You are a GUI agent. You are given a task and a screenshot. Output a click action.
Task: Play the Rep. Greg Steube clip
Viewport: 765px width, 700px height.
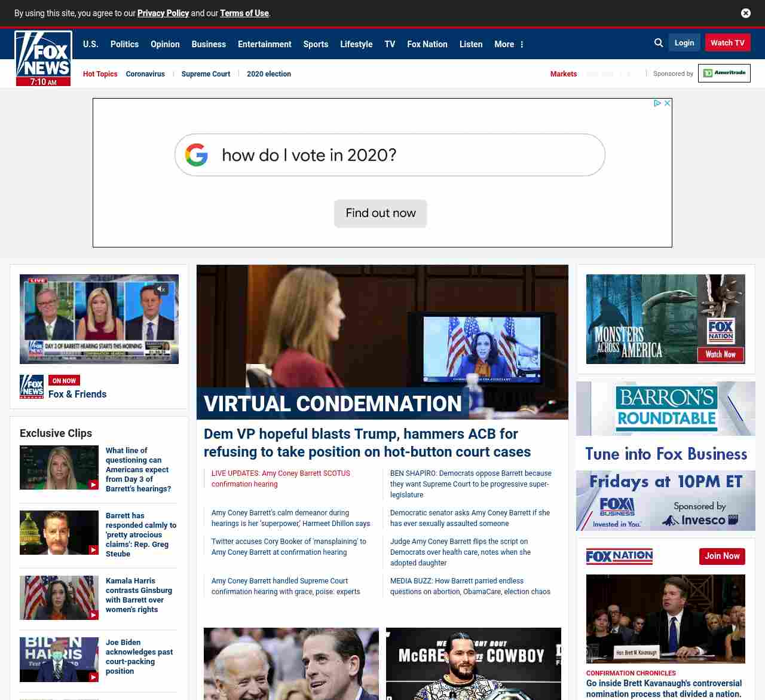59,533
